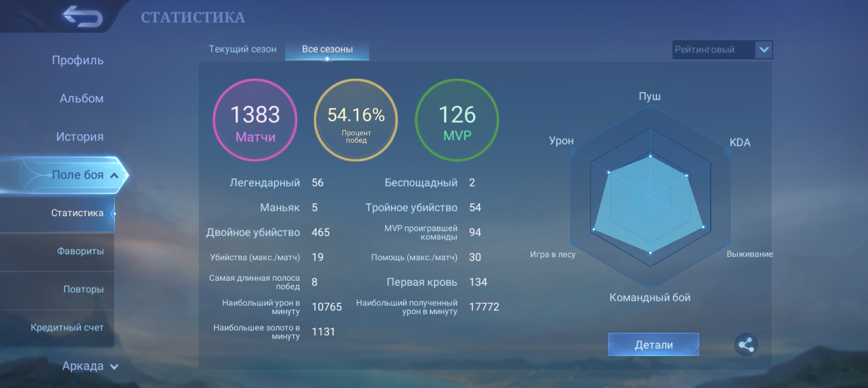Open the Повторы submenu item
Viewport: 868px width, 388px height.
click(x=83, y=289)
